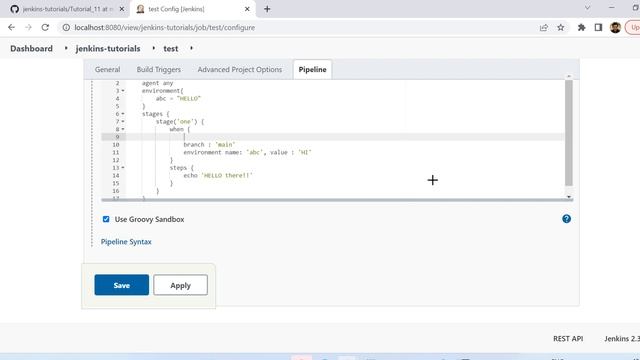Open the REST API footer link
640x360 pixels.
coord(568,338)
